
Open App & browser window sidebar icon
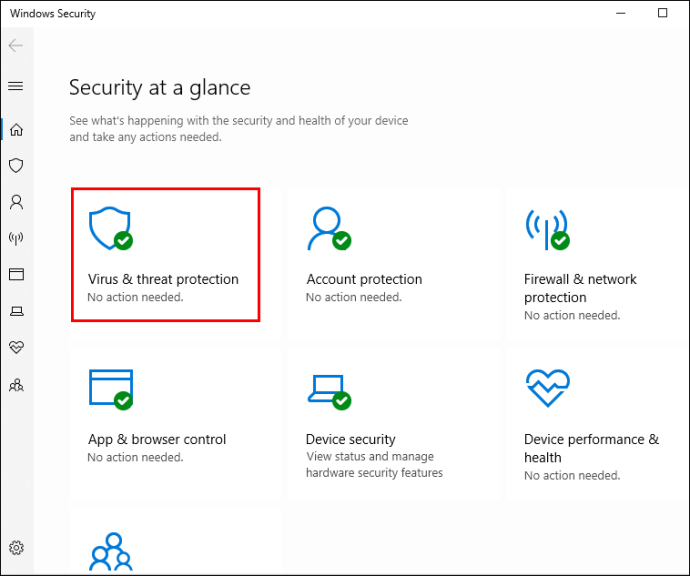pos(16,274)
